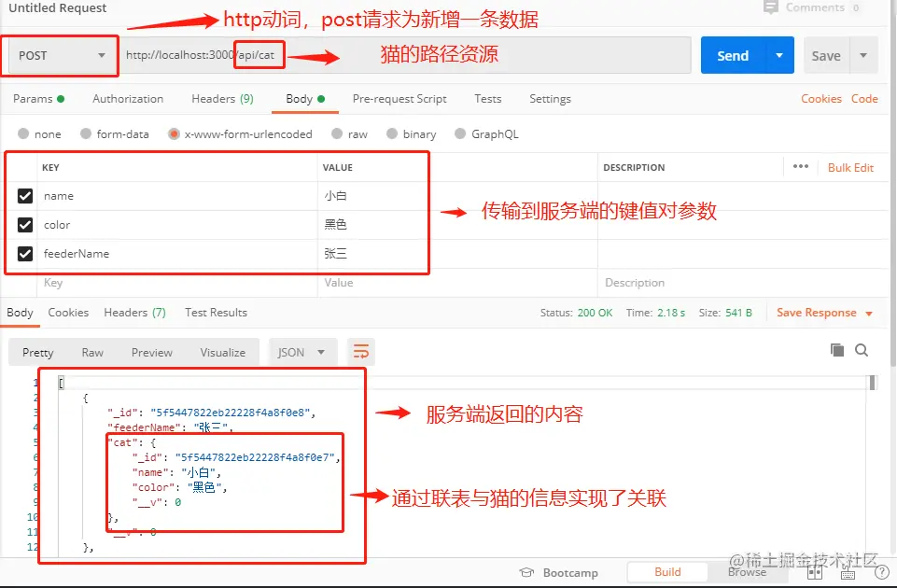The width and height of the screenshot is (897, 588).
Task: Click the response pane vertical scrollbar
Action: pos(873,382)
